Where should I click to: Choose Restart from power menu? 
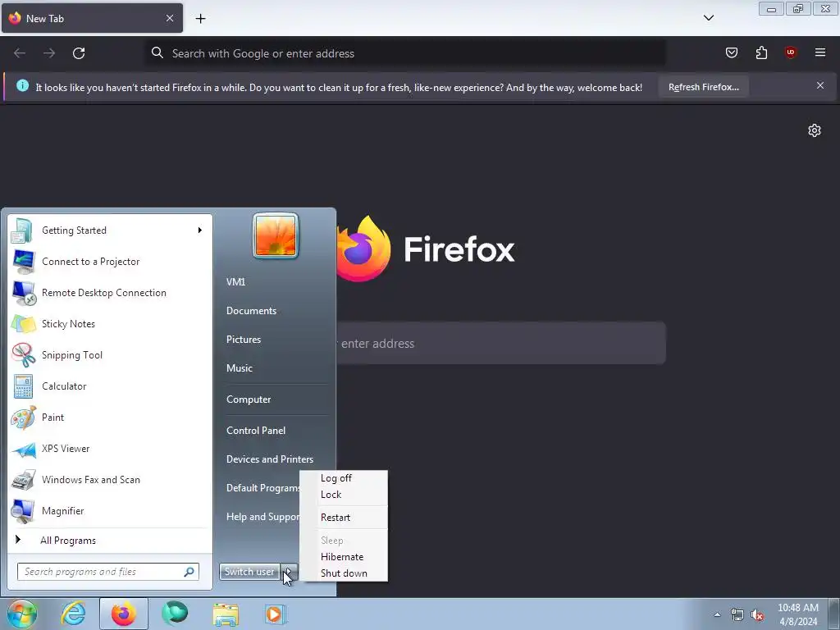pos(336,518)
